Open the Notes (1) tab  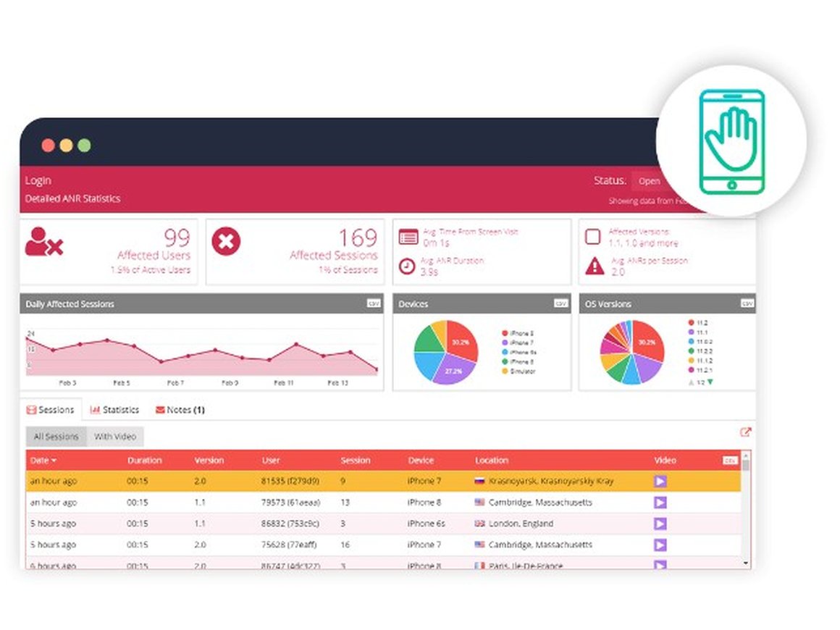tap(180, 410)
